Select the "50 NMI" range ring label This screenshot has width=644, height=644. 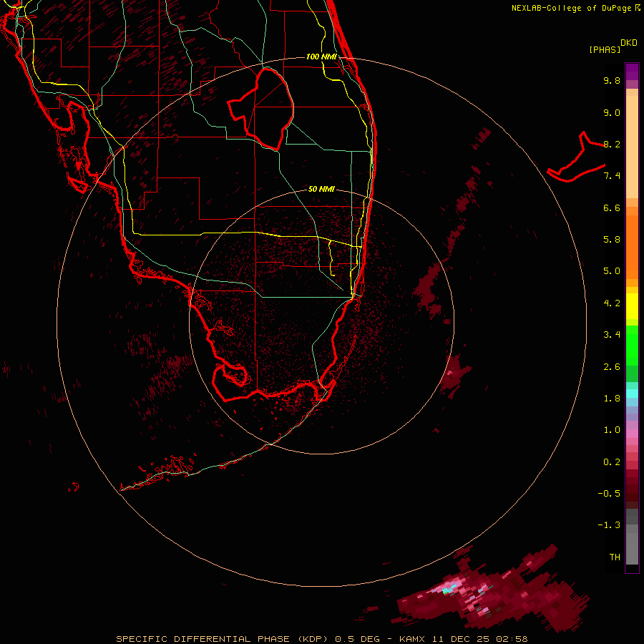tap(321, 189)
